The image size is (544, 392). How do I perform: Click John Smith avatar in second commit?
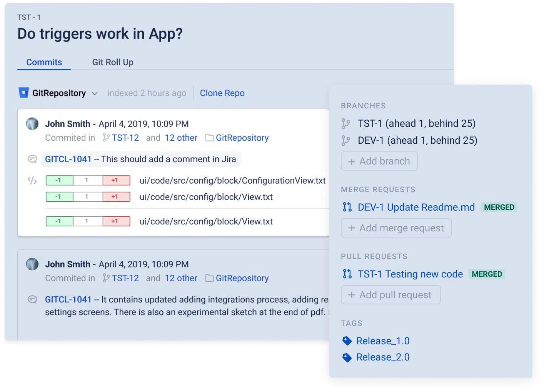click(32, 264)
